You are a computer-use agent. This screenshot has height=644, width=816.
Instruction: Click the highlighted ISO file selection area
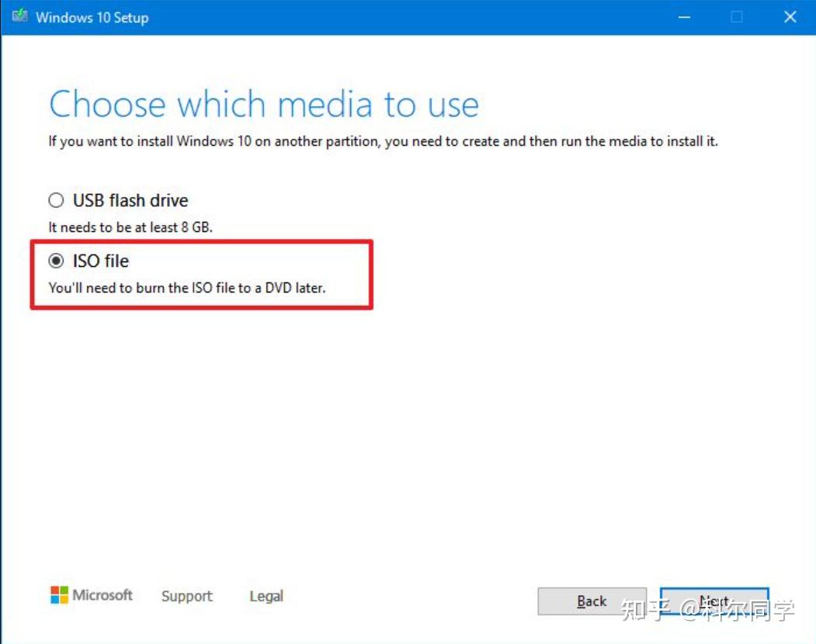202,274
